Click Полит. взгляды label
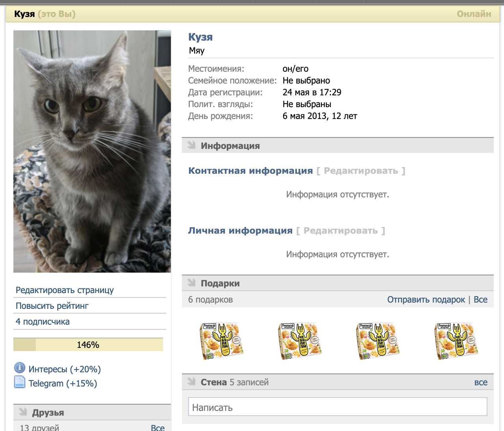Screen dimensions: 504x431 (x=220, y=104)
